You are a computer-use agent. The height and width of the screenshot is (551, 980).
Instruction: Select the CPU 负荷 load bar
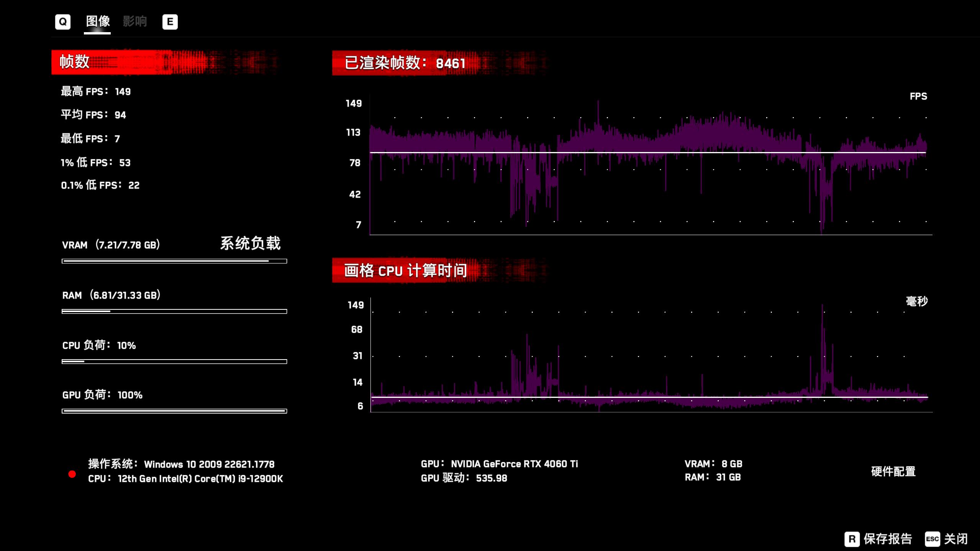174,361
